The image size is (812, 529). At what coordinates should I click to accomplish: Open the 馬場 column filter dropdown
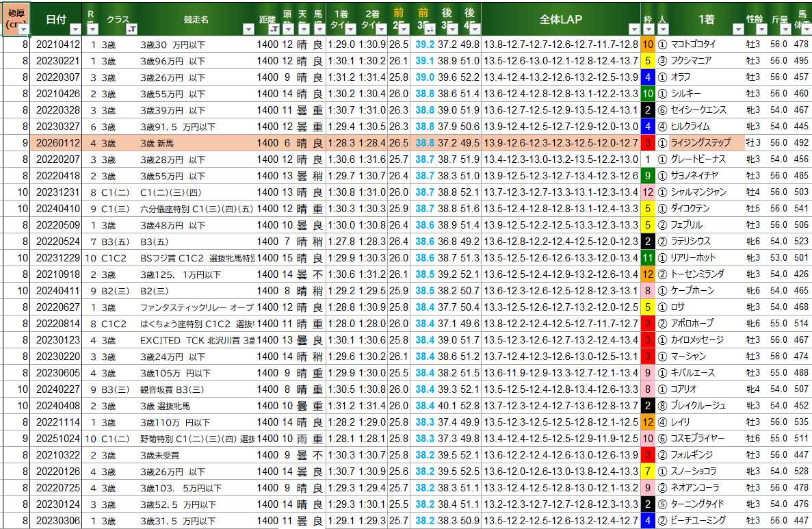coord(319,29)
